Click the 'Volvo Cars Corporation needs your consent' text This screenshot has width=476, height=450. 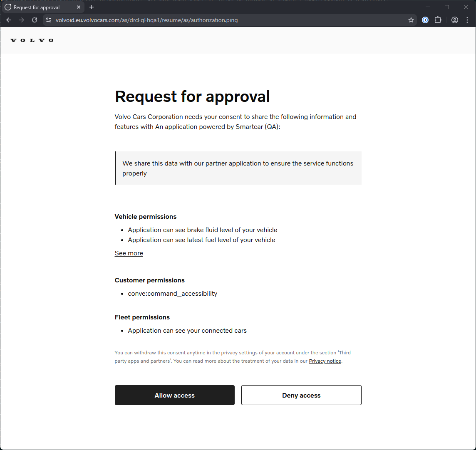[x=235, y=122]
